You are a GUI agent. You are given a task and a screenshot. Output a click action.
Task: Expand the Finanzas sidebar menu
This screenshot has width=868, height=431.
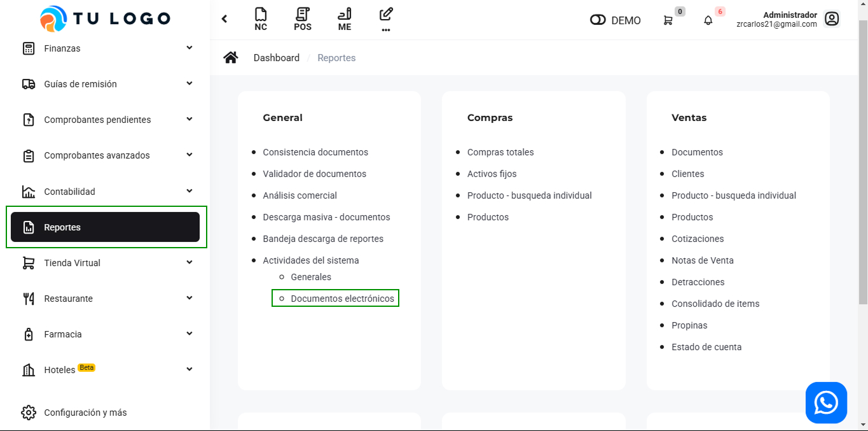coord(189,48)
